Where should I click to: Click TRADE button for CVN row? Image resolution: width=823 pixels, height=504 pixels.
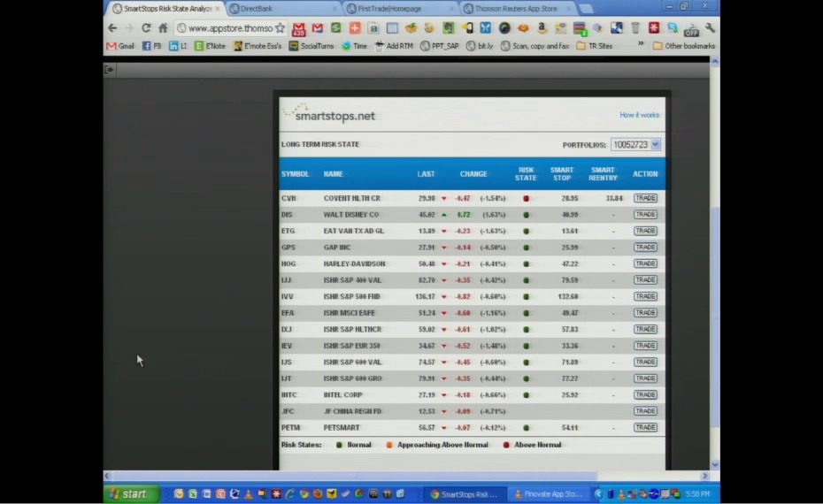pyautogui.click(x=645, y=198)
